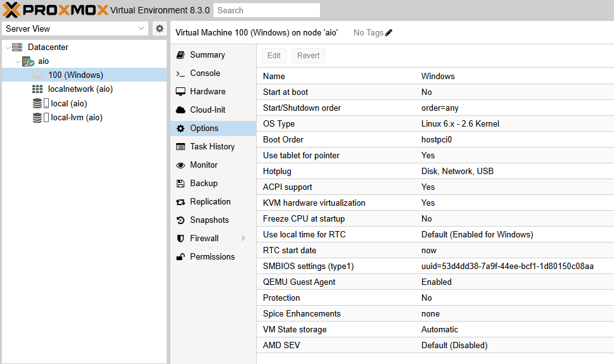The width and height of the screenshot is (614, 364).
Task: Focus the Search input field
Action: pyautogui.click(x=267, y=10)
